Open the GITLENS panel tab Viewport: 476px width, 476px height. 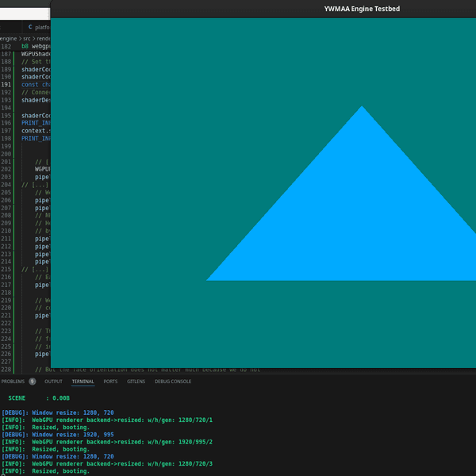pyautogui.click(x=136, y=382)
